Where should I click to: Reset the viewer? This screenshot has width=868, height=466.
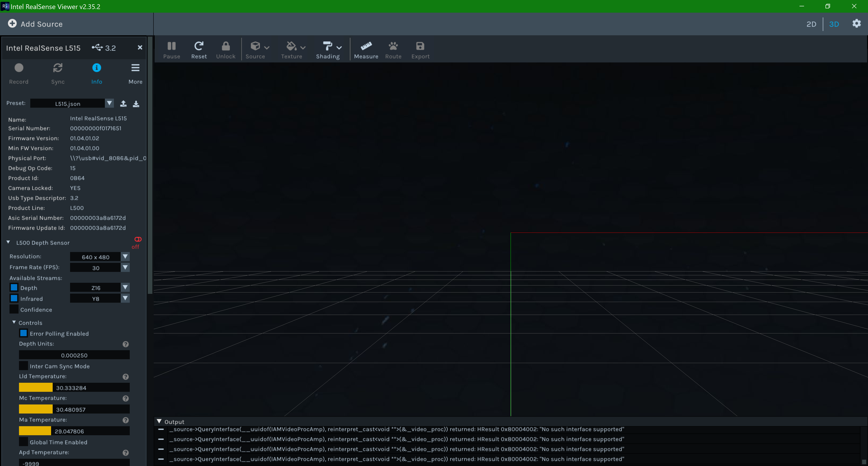pyautogui.click(x=199, y=49)
